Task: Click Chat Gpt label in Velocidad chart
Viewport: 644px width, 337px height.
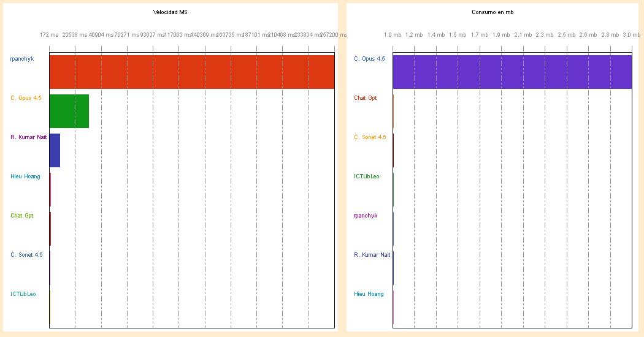Action: (x=22, y=216)
